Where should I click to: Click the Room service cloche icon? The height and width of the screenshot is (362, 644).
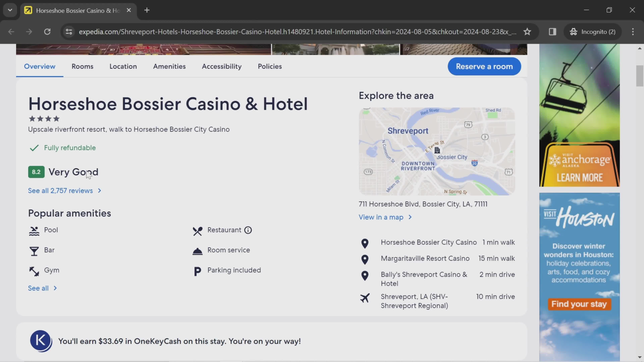[197, 251]
